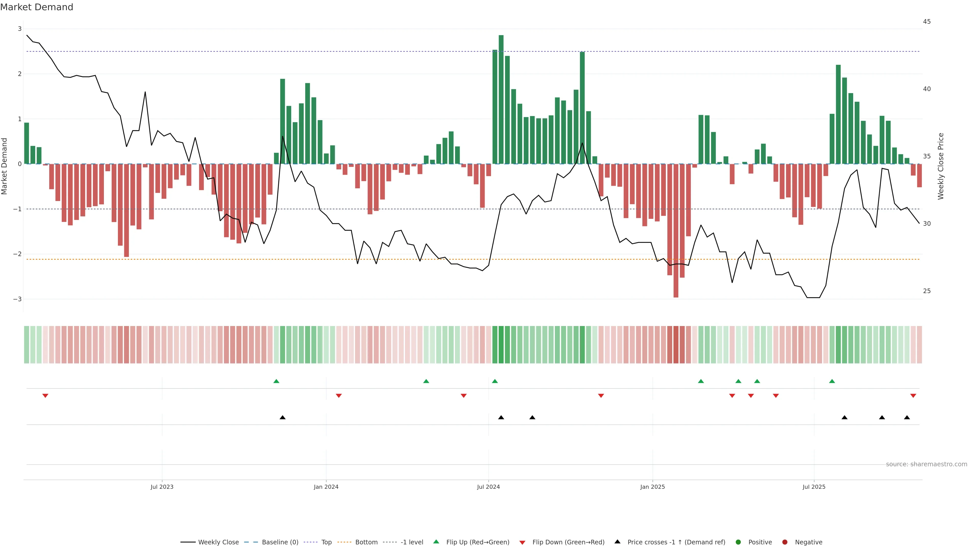
Task: Click the green flip-up marker just after Jul 2025
Action: coord(832,381)
